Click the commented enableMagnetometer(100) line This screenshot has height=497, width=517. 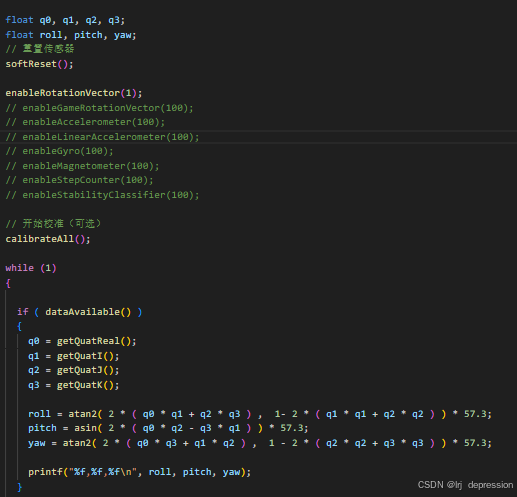[x=82, y=166]
